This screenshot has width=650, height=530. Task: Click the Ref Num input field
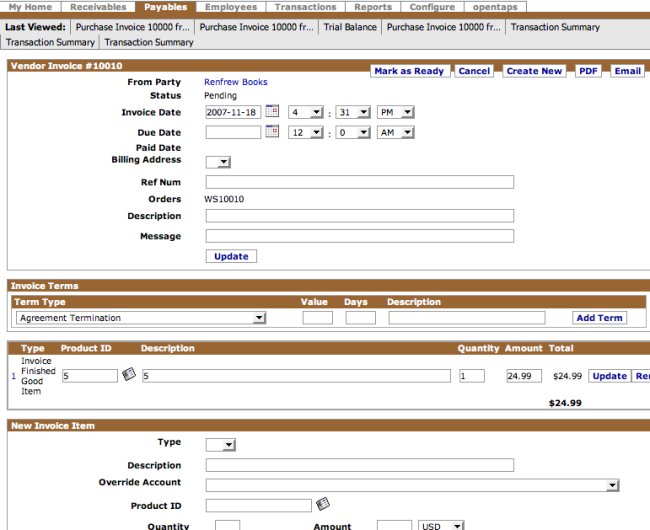[359, 182]
